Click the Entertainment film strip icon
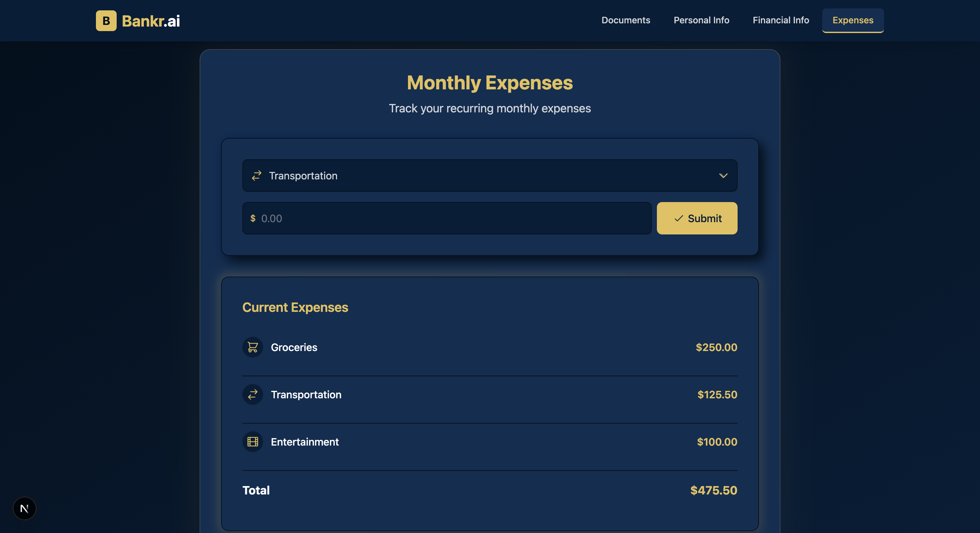Screen dimensions: 980x533 point(252,442)
